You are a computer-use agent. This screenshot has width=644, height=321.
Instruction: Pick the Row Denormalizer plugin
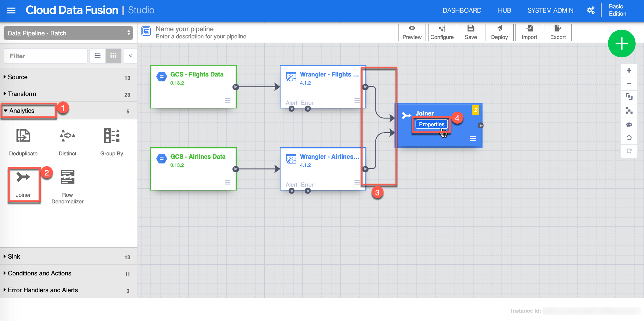click(67, 177)
